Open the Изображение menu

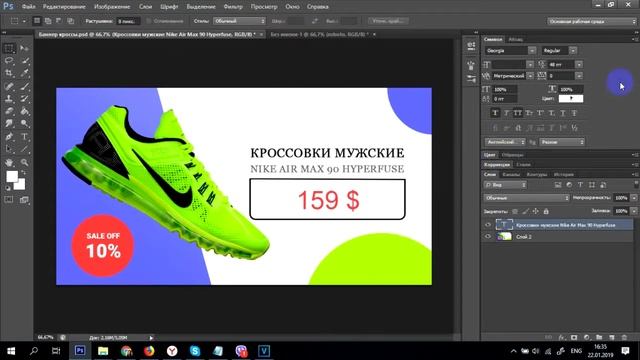[x=112, y=7]
